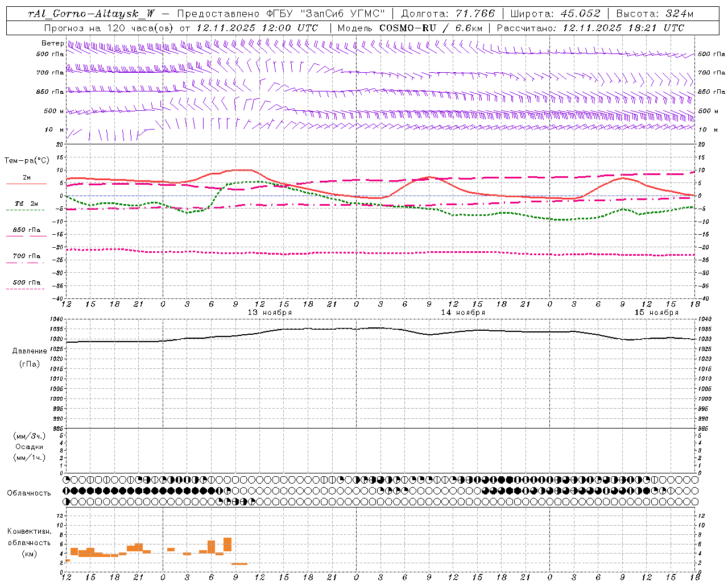Click the (гПа) unit under Давление
728x582 pixels.
(x=30, y=364)
